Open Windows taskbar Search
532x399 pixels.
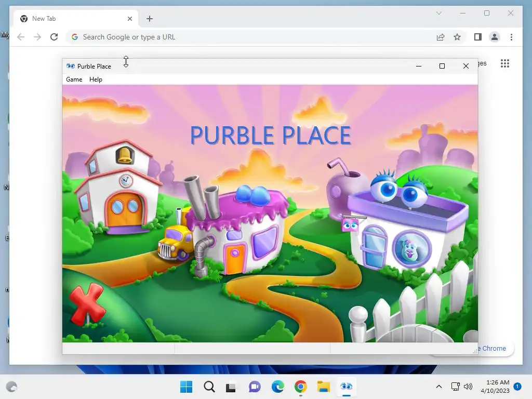coord(209,387)
